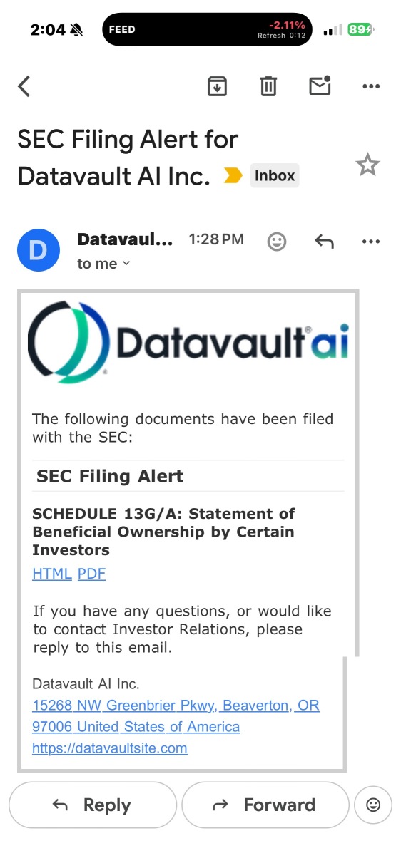Image resolution: width=401 pixels, height=868 pixels.
Task: Delete the email using the trash icon
Action: 268,86
